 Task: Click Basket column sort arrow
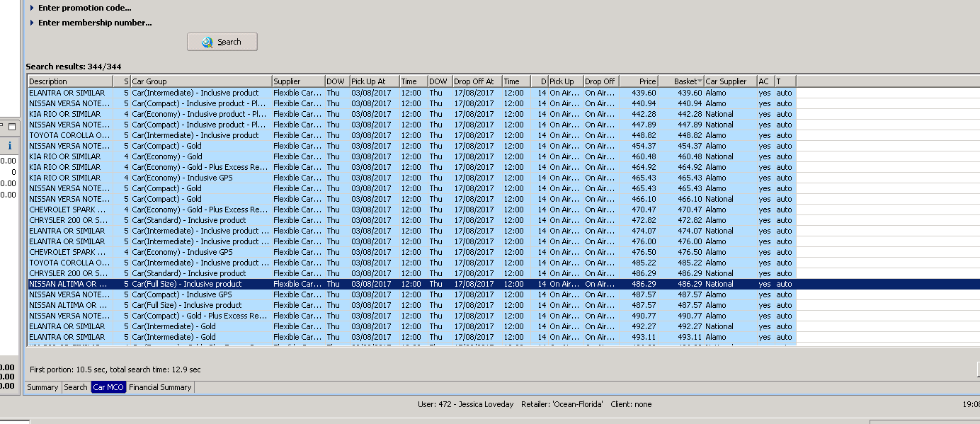tap(700, 81)
